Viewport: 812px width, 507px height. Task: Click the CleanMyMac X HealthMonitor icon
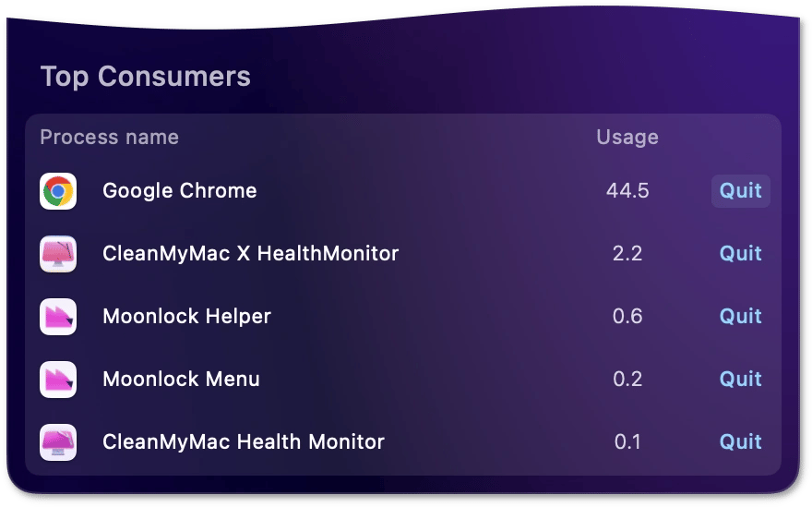pos(58,254)
